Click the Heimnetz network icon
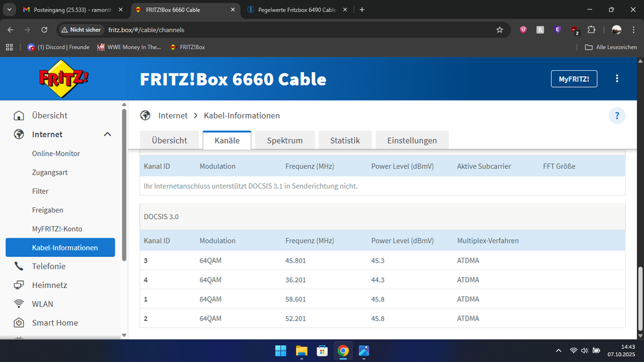This screenshot has height=362, width=644. tap(19, 285)
